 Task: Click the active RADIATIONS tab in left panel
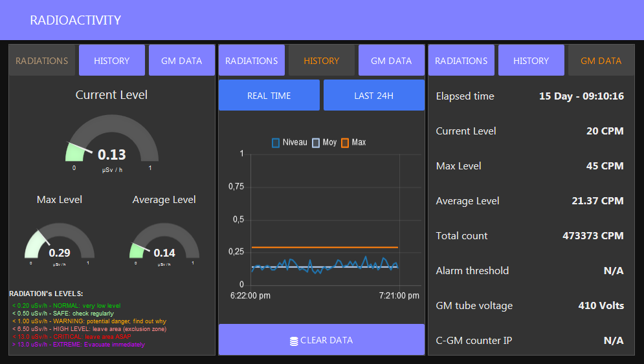[x=42, y=60]
